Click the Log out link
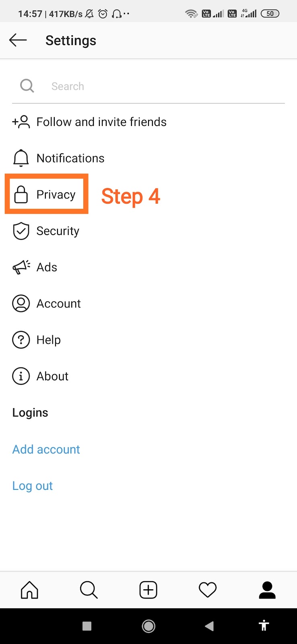This screenshot has height=644, width=297. point(33,486)
